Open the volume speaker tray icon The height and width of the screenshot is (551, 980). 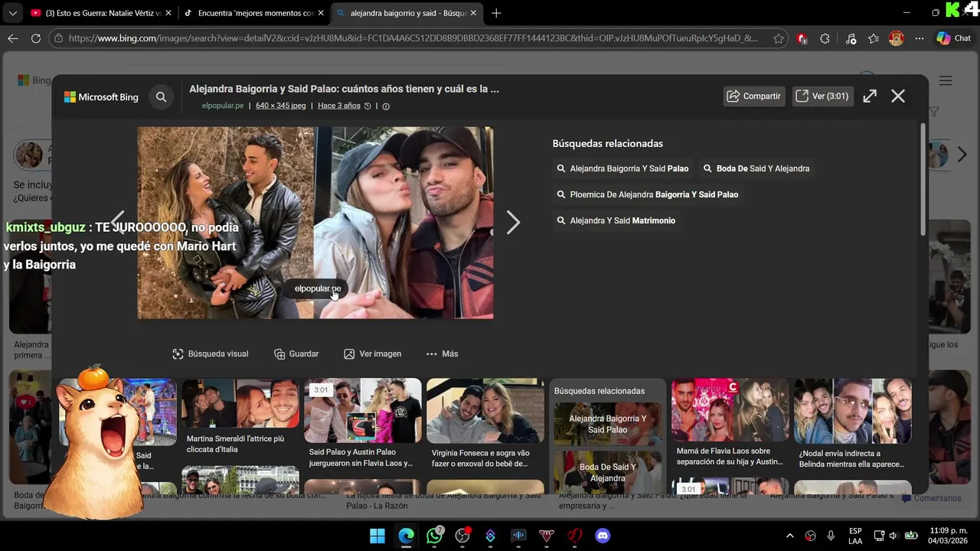(893, 536)
